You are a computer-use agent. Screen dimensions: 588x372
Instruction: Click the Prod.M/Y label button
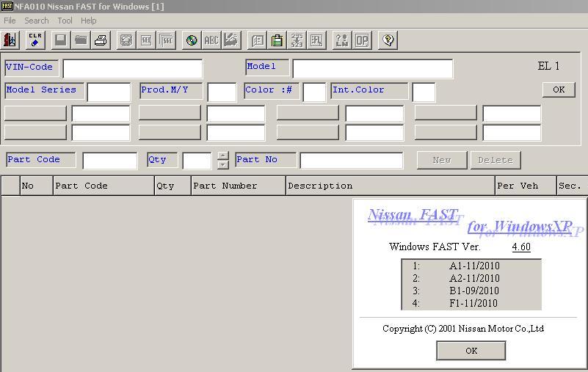pos(171,90)
